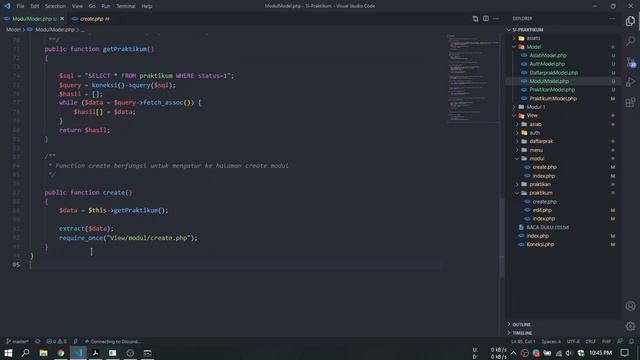Open the volume control in the system tray
The width and height of the screenshot is (640, 360).
[x=569, y=353]
